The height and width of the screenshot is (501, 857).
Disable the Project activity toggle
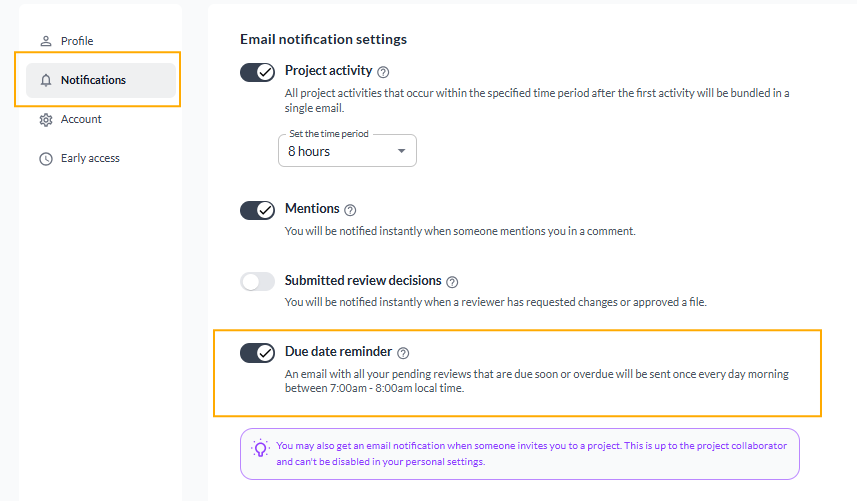[x=257, y=72]
